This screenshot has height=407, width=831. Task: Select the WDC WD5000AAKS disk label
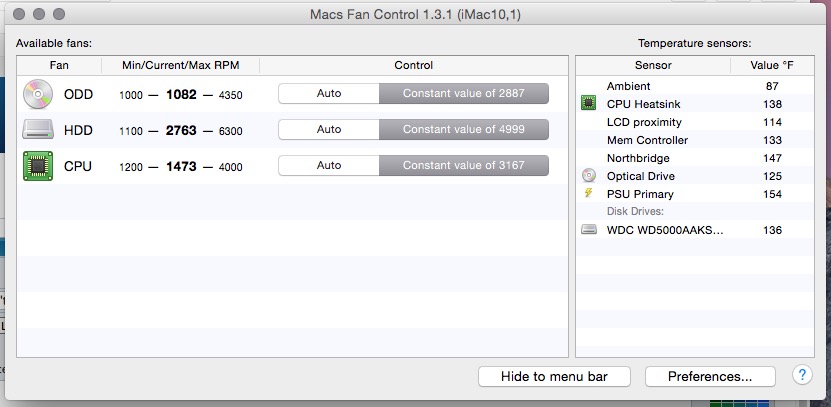(665, 230)
